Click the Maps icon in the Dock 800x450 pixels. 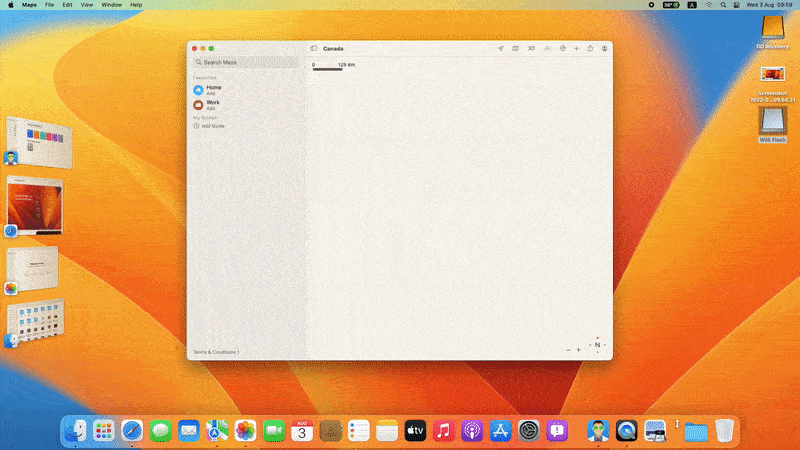pyautogui.click(x=217, y=431)
